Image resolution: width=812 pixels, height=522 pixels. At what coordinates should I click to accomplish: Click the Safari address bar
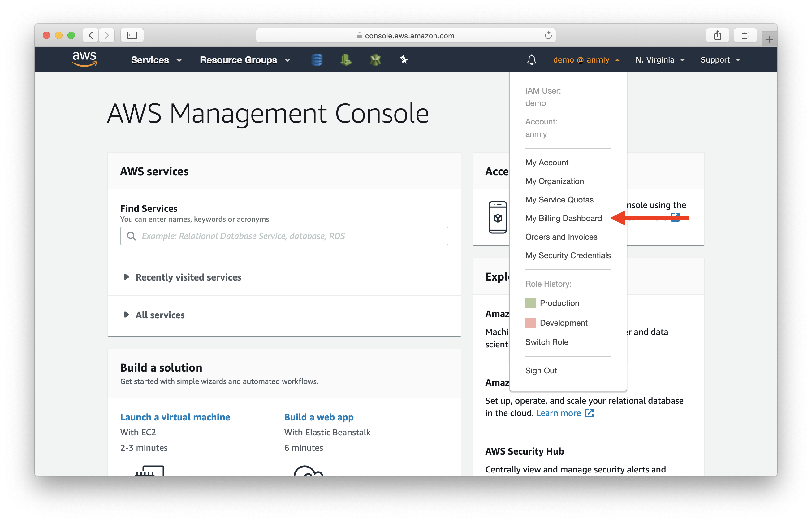[406, 35]
